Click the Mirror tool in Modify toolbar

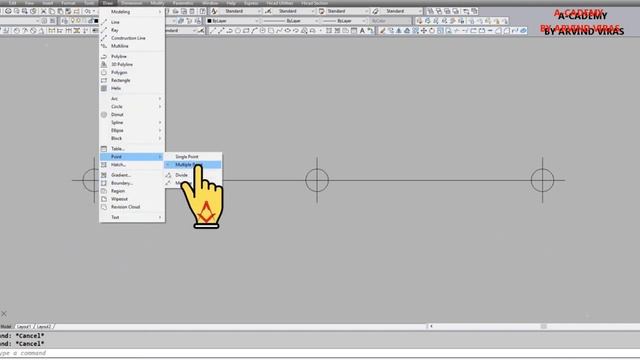(x=399, y=31)
